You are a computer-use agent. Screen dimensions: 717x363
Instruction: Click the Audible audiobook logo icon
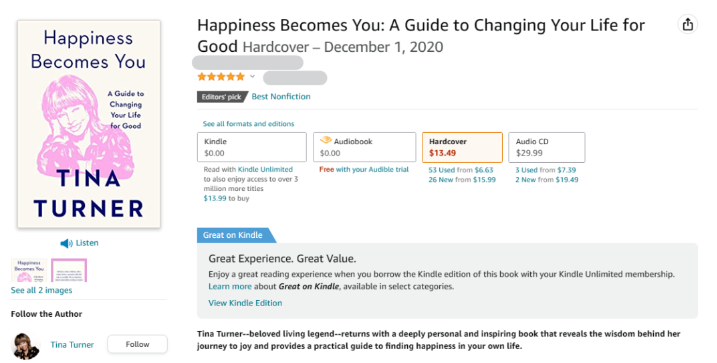coord(326,141)
